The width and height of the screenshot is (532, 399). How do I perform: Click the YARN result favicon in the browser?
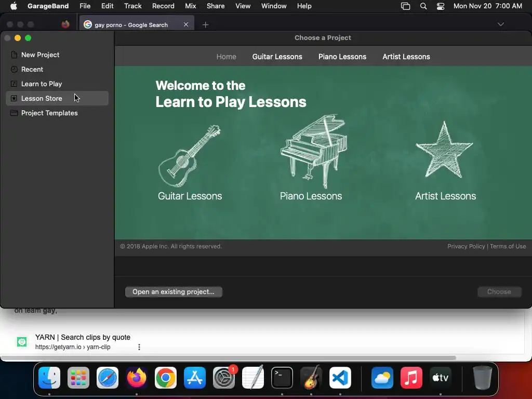22,342
